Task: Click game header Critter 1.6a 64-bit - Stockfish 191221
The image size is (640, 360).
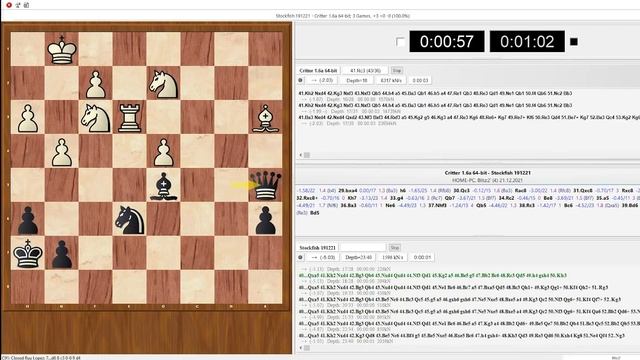Action: [x=487, y=173]
